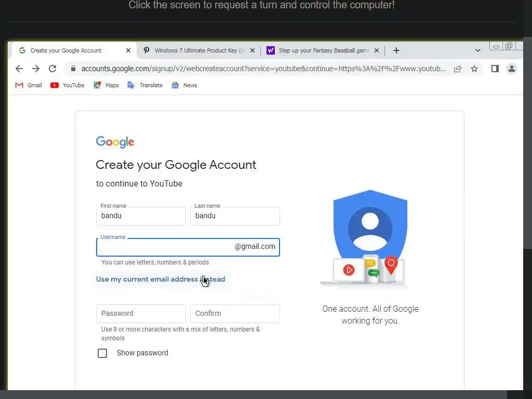Click Use my current email address instead
Image resolution: width=532 pixels, height=399 pixels.
pyautogui.click(x=161, y=279)
